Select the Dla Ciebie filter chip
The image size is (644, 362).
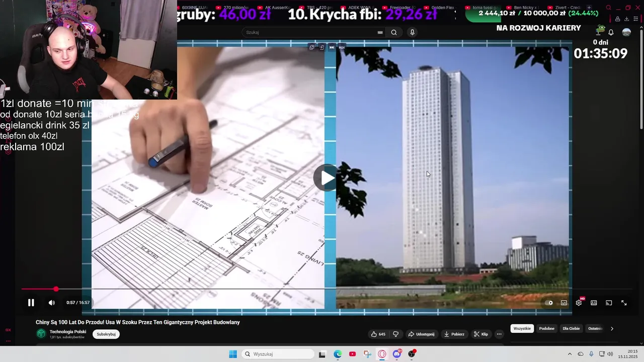coord(571,328)
